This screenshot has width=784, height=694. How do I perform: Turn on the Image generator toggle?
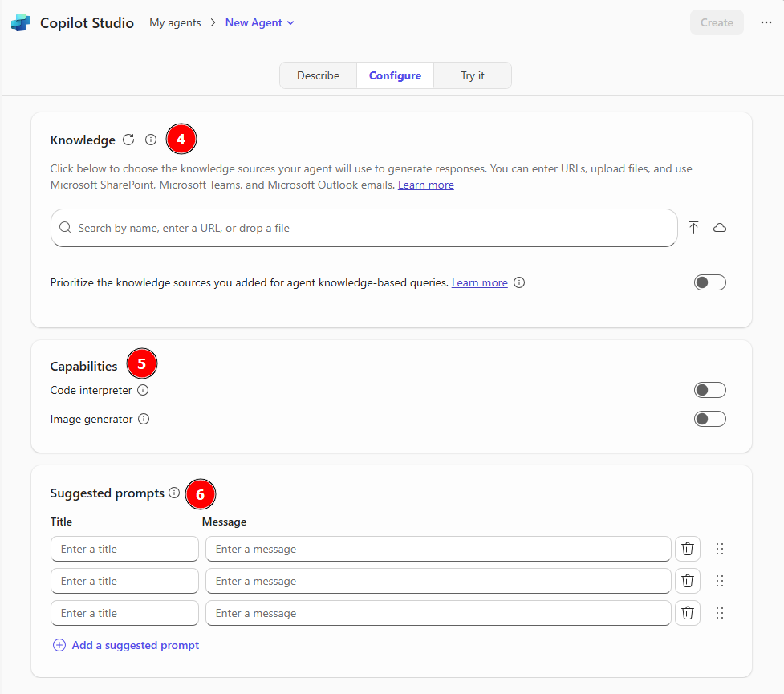coord(709,419)
